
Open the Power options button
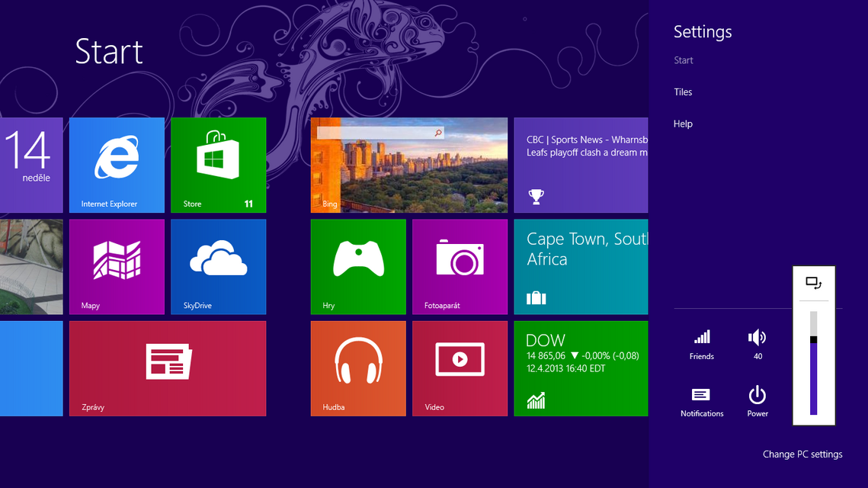[x=757, y=401]
